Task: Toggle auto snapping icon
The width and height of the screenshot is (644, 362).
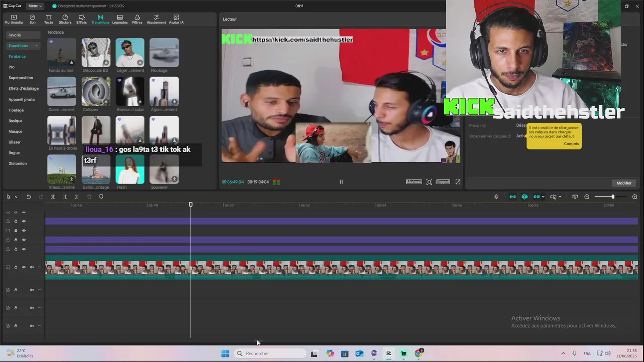Action: (x=525, y=197)
